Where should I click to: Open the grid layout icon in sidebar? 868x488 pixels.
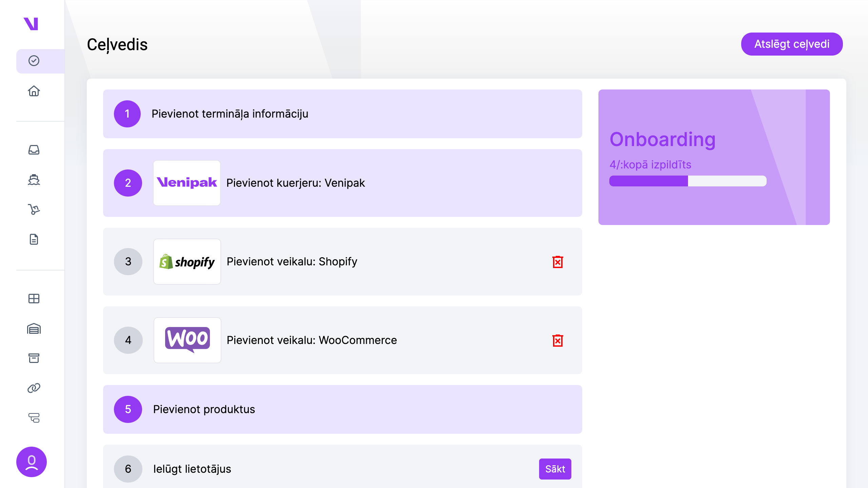[34, 299]
